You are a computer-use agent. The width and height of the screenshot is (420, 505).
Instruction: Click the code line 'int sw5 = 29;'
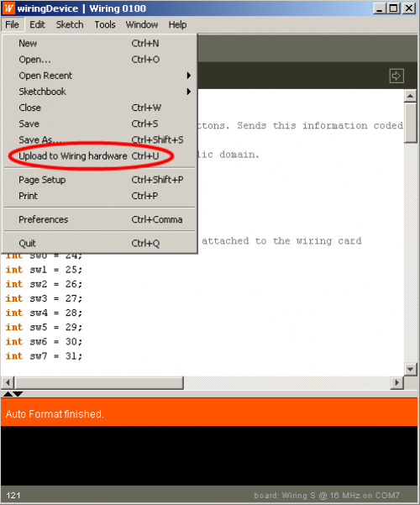tap(44, 327)
